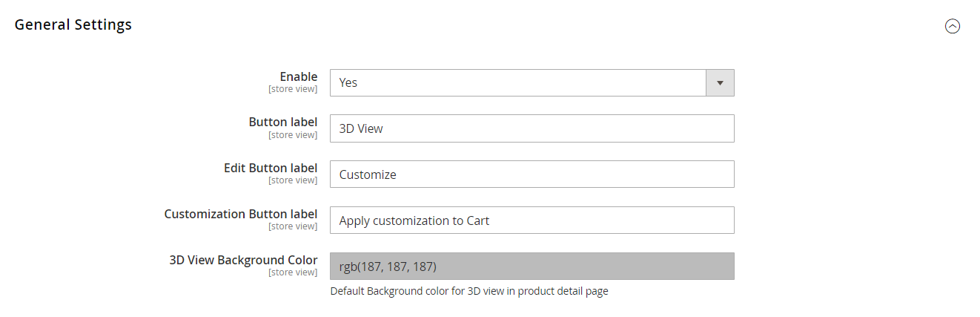
Task: Open the Enable select showing Yes
Action: 517,83
